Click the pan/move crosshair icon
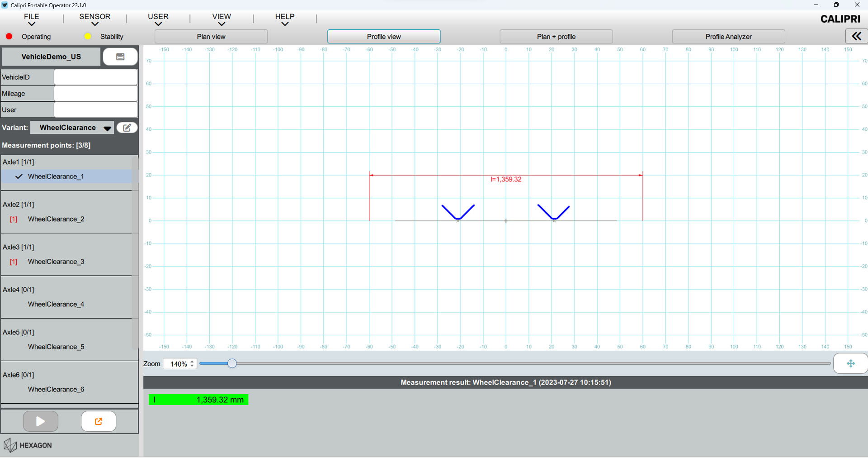Image resolution: width=868 pixels, height=458 pixels. (x=850, y=363)
